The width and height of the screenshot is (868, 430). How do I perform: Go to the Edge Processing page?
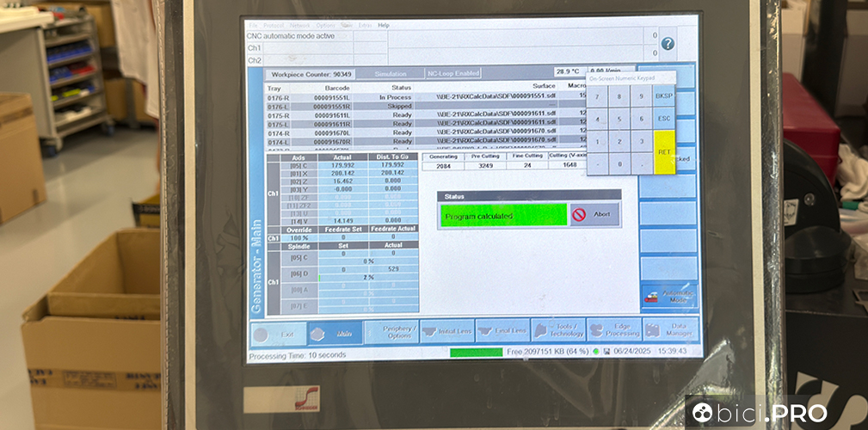point(613,331)
